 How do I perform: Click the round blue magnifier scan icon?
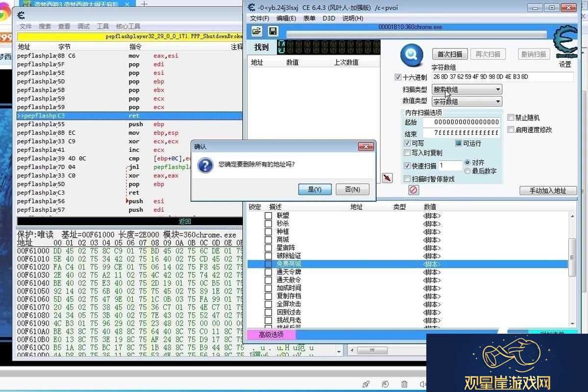[411, 55]
